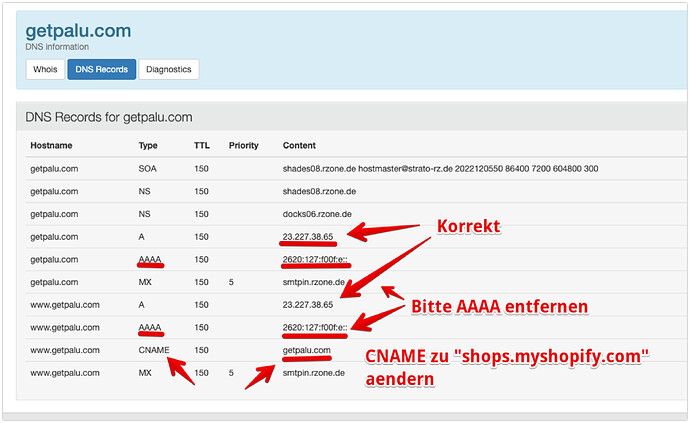Click the Hostname column header

click(x=51, y=146)
